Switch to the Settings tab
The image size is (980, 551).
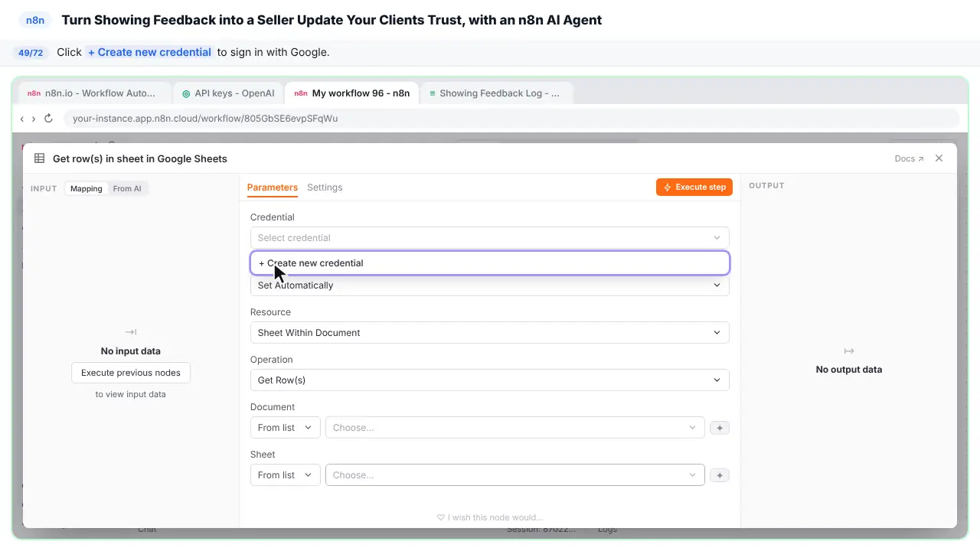click(325, 187)
